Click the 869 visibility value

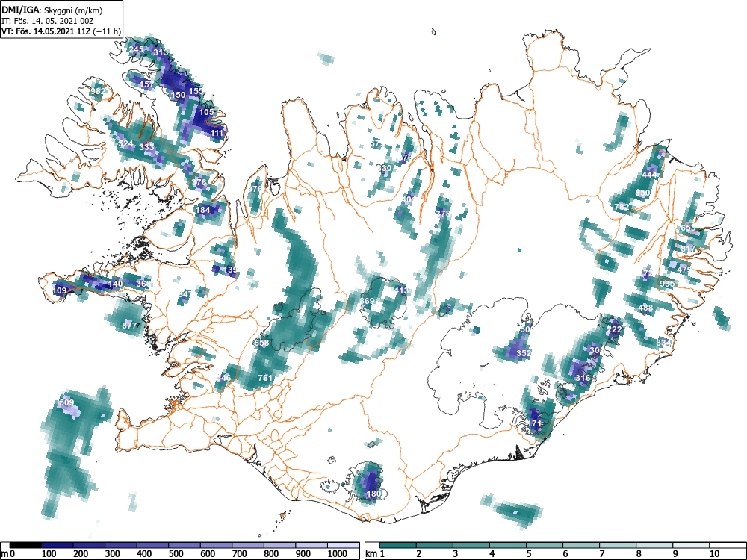click(367, 301)
